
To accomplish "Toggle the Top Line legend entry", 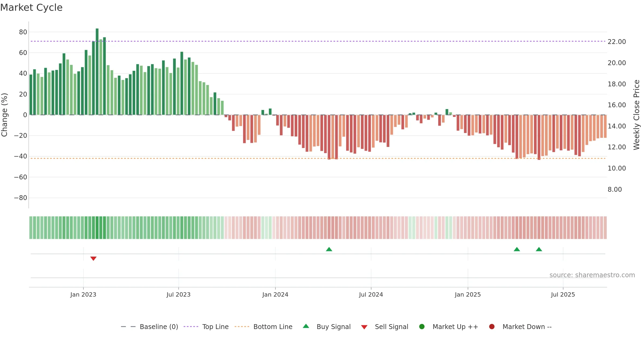I will pos(206,327).
